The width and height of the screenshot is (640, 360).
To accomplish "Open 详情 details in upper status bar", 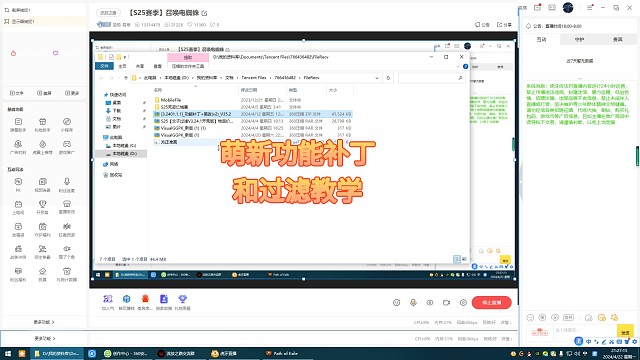I will coord(506,322).
